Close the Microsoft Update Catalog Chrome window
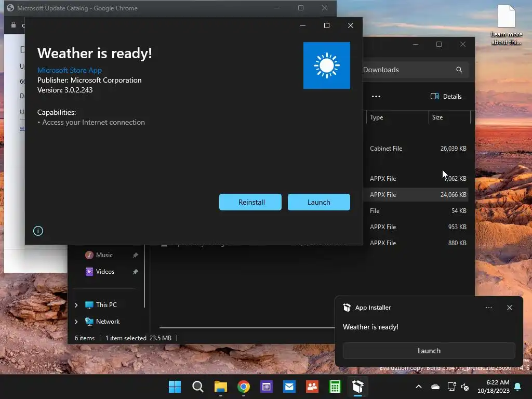 [x=325, y=8]
